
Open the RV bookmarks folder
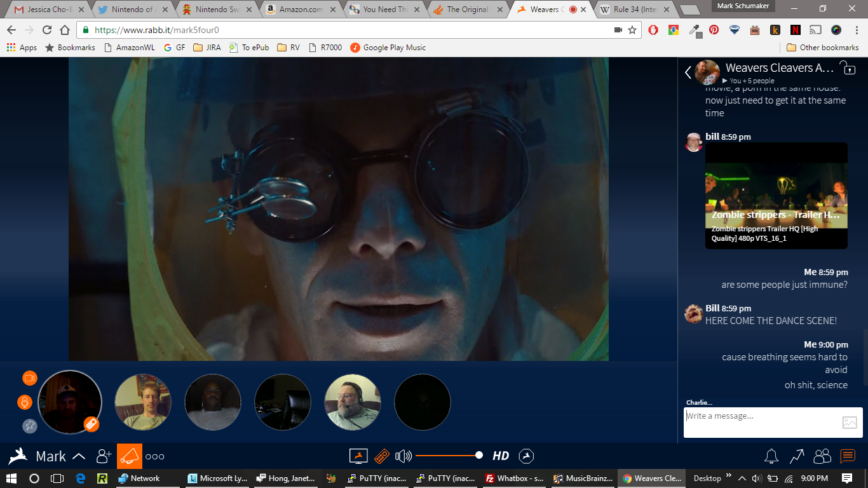tap(288, 48)
